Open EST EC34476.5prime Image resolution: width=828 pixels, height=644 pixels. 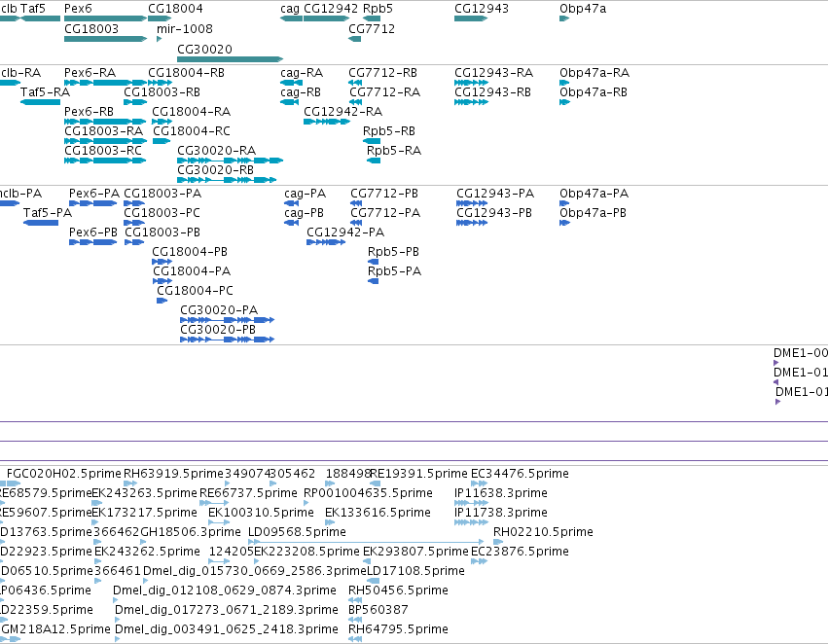[520, 474]
